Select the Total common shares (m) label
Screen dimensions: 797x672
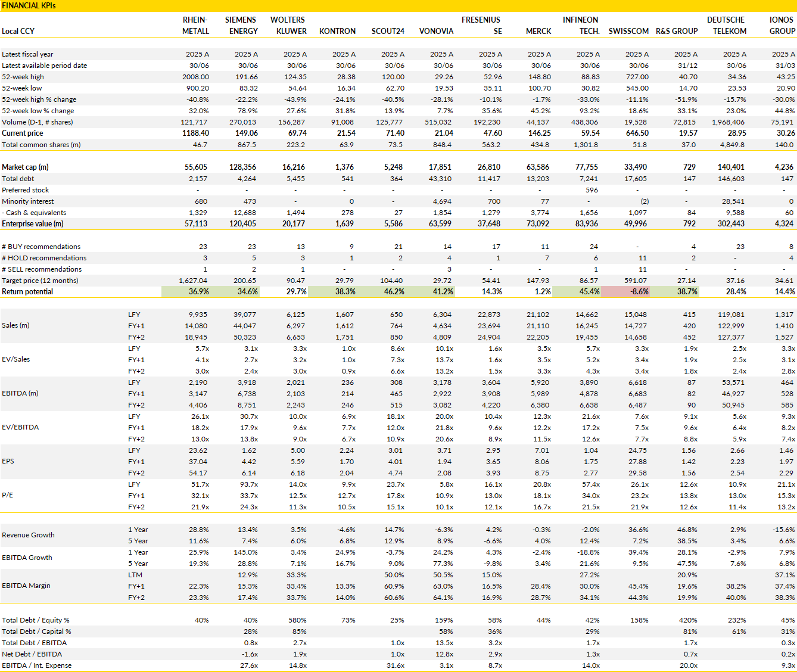point(41,145)
